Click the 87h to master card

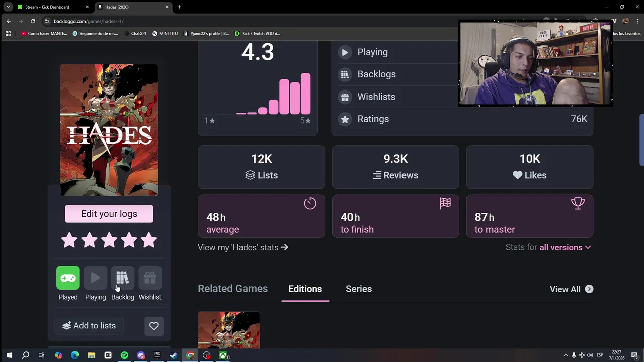[530, 216]
